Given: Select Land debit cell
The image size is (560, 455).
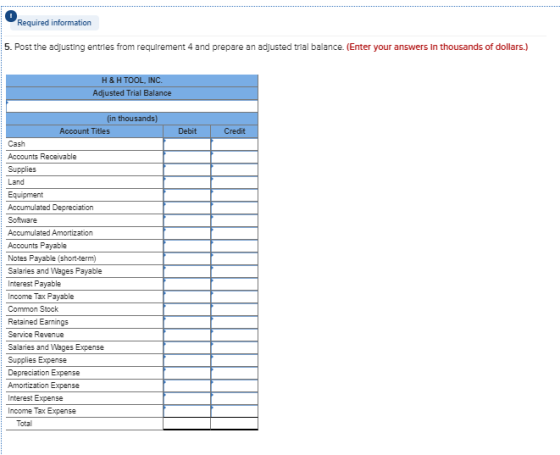Looking at the screenshot, I should coord(187,182).
